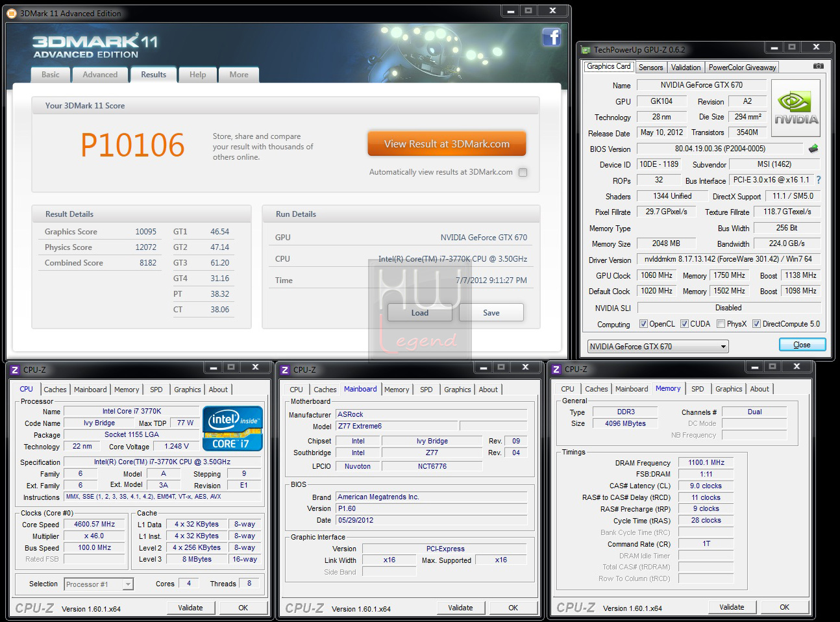
Task: Click the Core Speed value 4600.57 MHz
Action: click(x=95, y=524)
